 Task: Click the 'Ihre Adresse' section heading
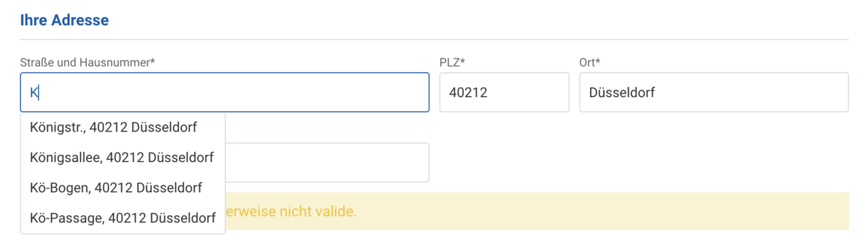(64, 20)
